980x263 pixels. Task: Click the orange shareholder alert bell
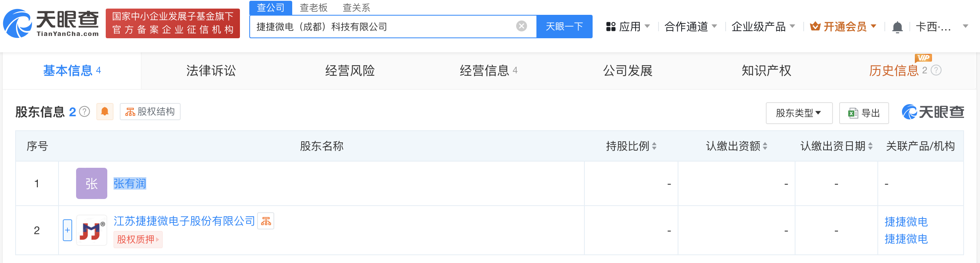pos(105,112)
